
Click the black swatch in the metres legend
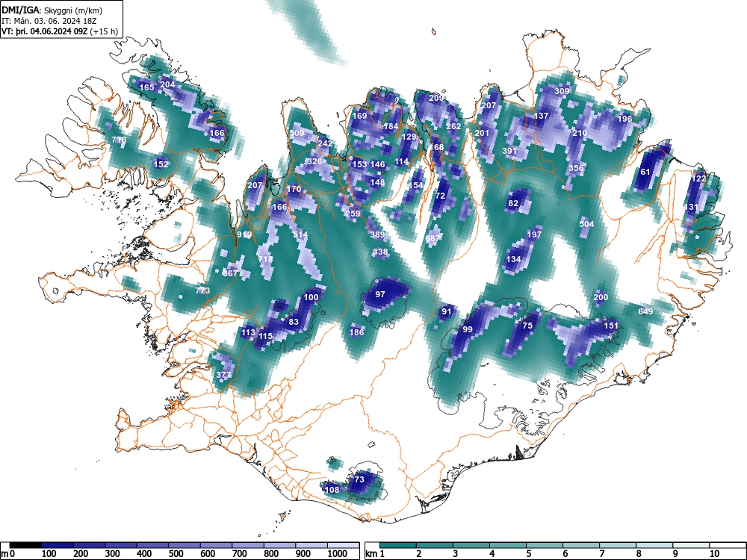click(25, 545)
